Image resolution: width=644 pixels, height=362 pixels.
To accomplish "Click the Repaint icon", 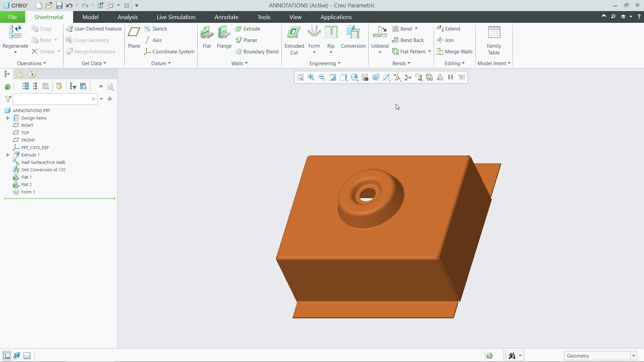I will [x=333, y=78].
